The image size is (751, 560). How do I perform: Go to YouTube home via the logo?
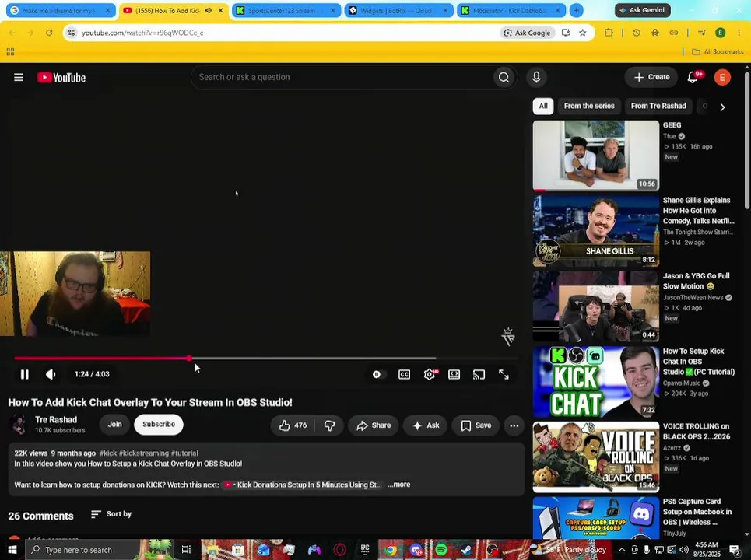point(61,78)
